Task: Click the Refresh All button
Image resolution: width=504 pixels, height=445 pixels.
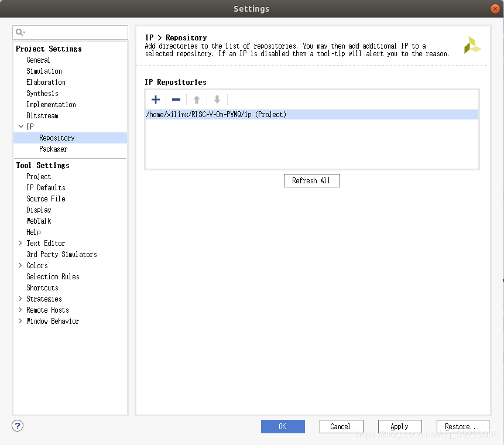Action: [312, 181]
